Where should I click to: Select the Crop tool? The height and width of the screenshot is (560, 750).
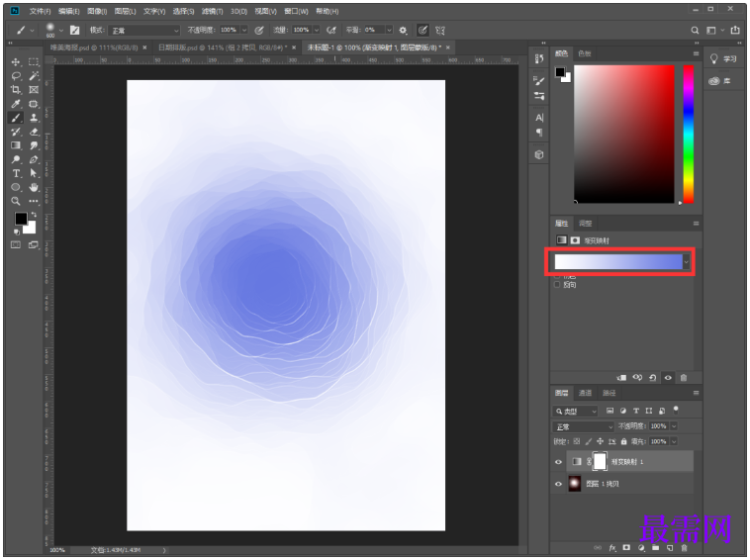[x=16, y=90]
